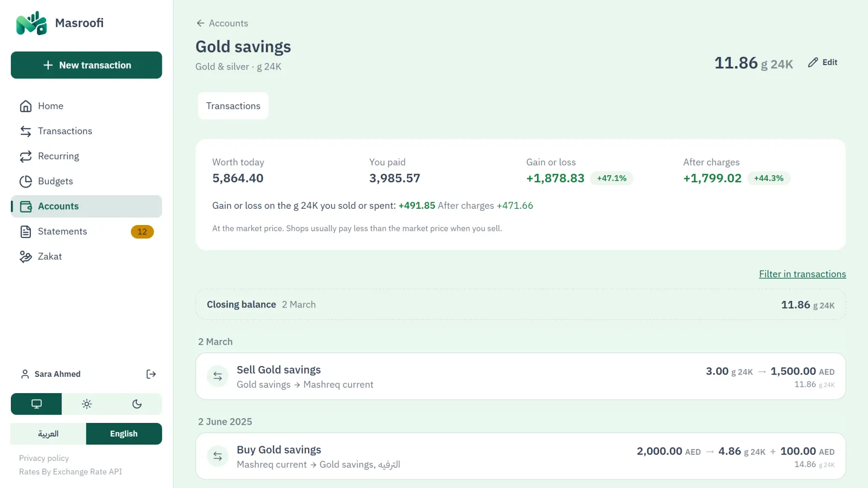868x488 pixels.
Task: Click the Accounts wallet icon
Action: (25, 207)
